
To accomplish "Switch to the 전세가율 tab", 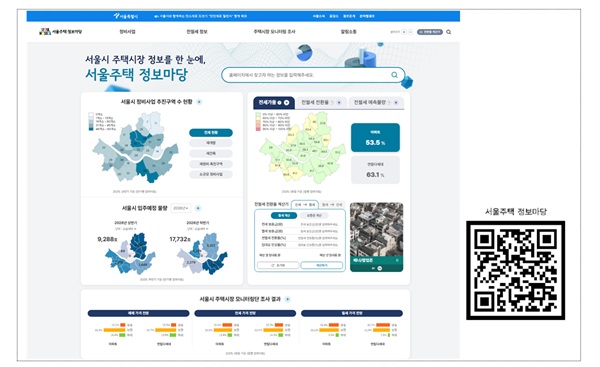I will point(274,103).
